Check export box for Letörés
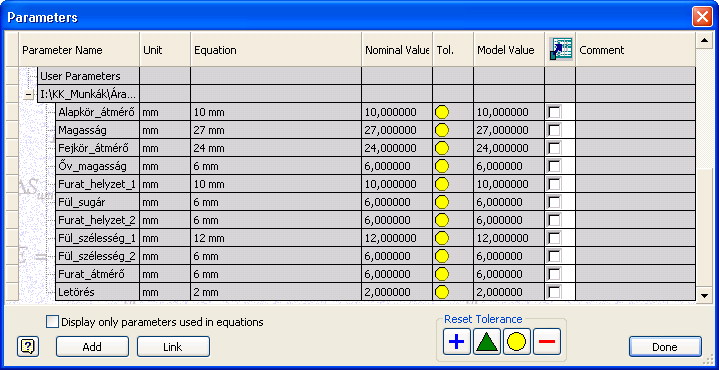Image resolution: width=719 pixels, height=370 pixels. point(554,292)
